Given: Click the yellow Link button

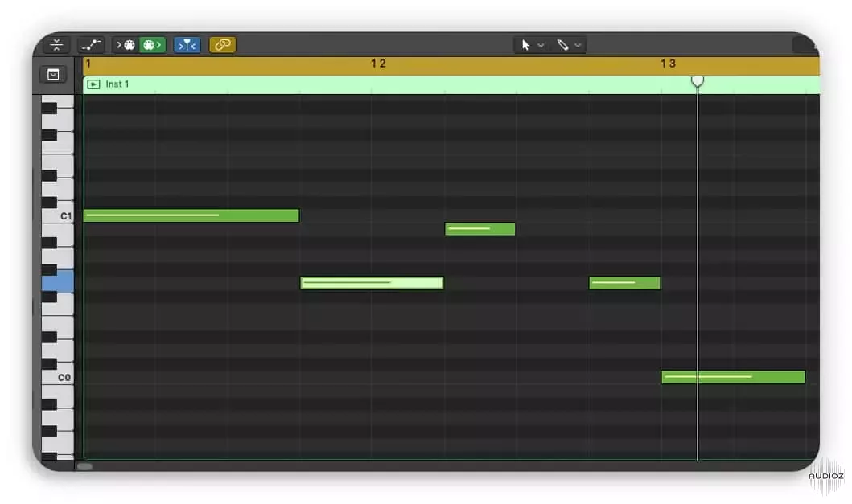Looking at the screenshot, I should [x=222, y=44].
